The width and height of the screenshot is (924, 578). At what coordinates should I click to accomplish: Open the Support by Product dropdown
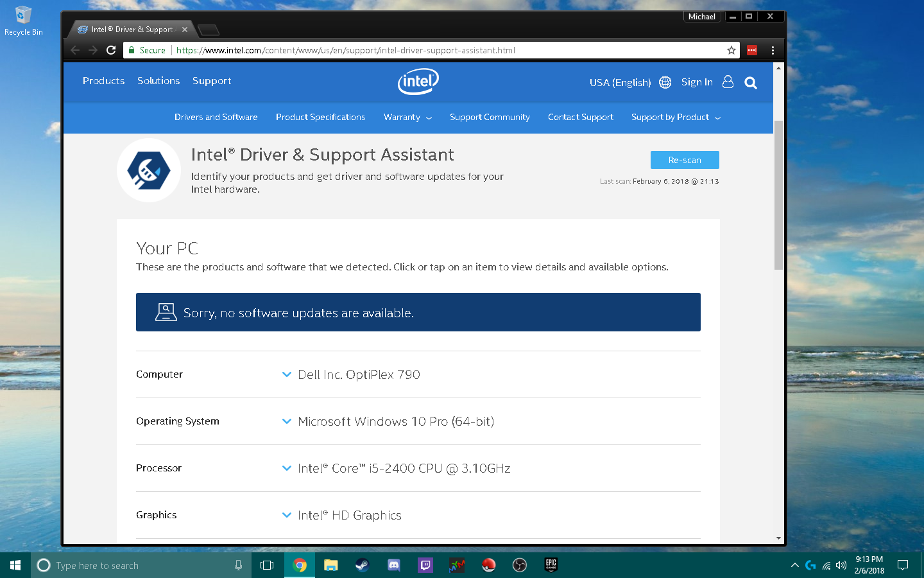coord(676,117)
